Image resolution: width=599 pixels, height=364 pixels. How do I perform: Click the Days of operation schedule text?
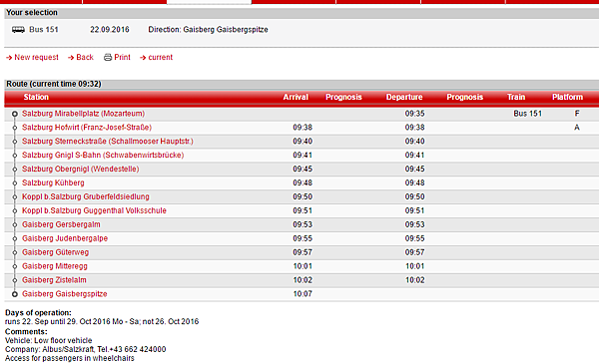102,321
